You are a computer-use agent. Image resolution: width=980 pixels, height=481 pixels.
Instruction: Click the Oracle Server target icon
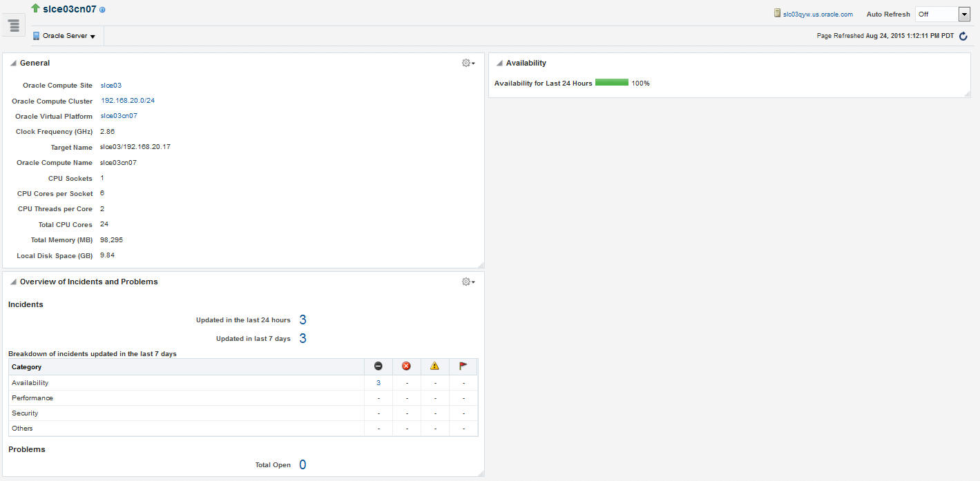(x=37, y=36)
